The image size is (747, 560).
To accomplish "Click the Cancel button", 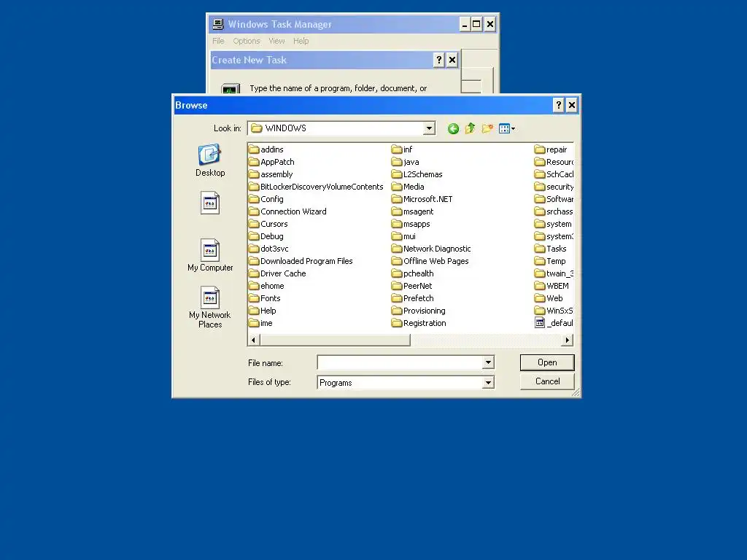I will 547,381.
